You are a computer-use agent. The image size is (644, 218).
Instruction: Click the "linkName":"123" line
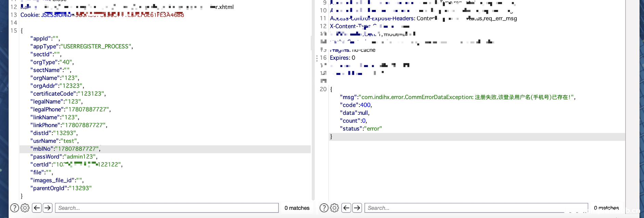(x=55, y=117)
